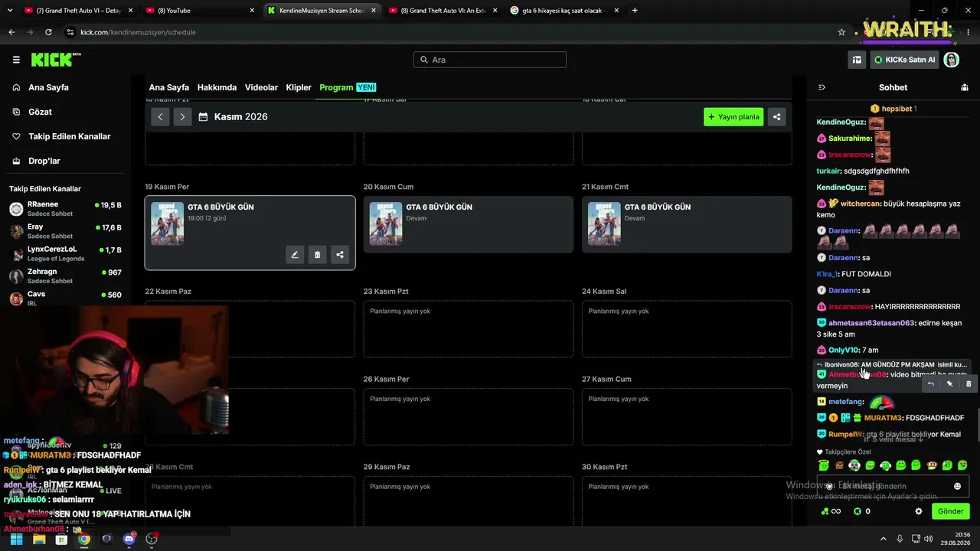Click the Ara search field
The image size is (980, 551).
(490, 60)
